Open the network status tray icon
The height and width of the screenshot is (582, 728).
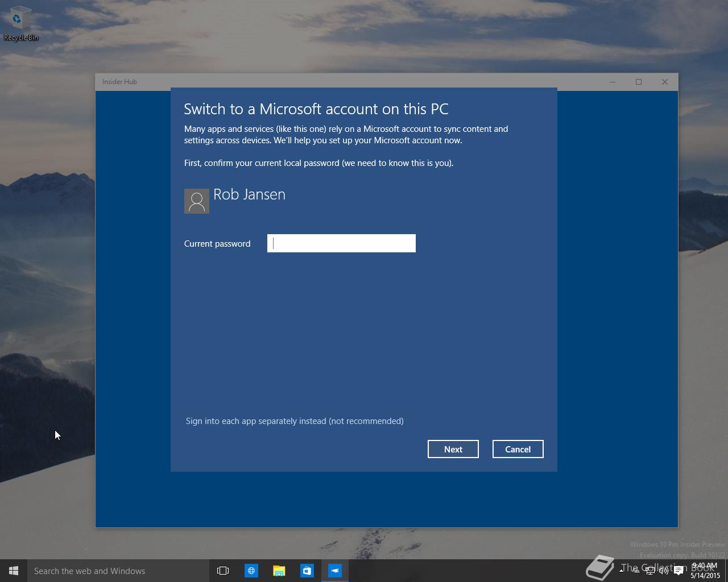tap(650, 571)
